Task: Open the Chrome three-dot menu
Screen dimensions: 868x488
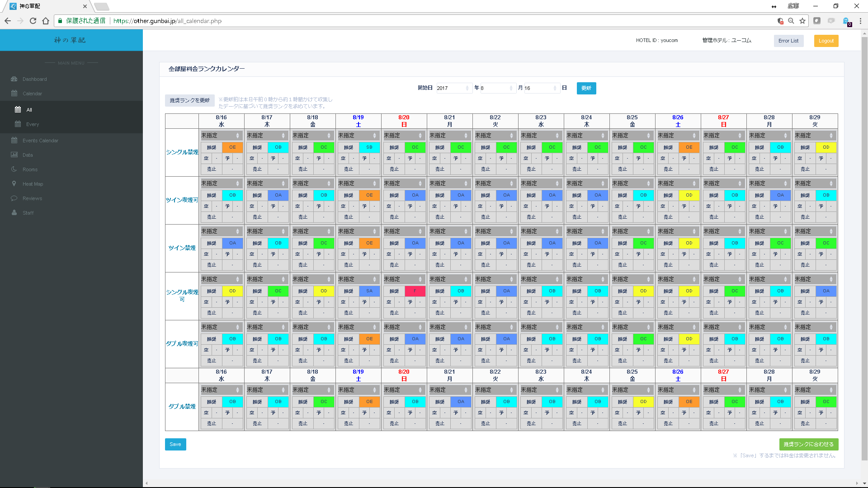Action: coord(860,21)
